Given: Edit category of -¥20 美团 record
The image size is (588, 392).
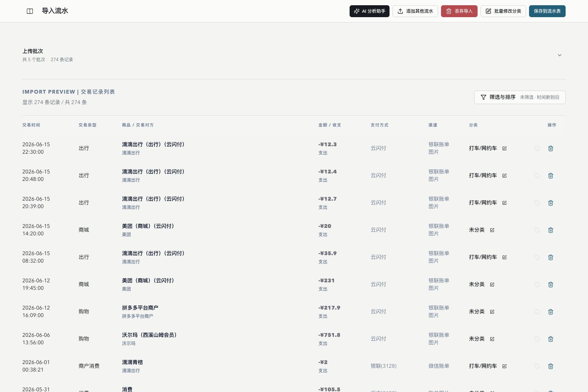Looking at the screenshot, I should (x=492, y=230).
